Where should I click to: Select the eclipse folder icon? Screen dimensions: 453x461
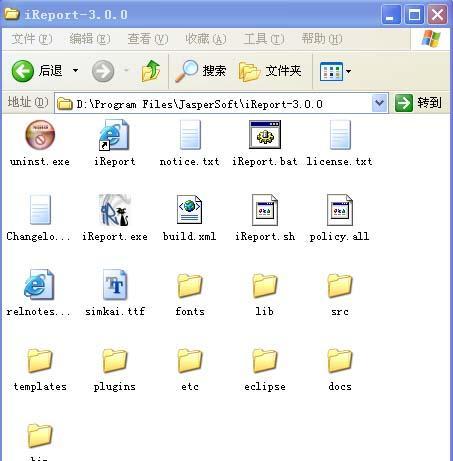click(265, 361)
